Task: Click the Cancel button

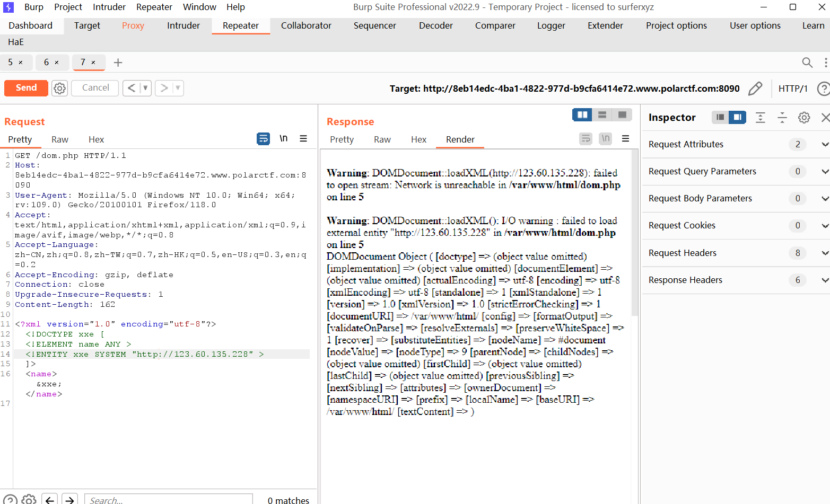Action: (95, 88)
